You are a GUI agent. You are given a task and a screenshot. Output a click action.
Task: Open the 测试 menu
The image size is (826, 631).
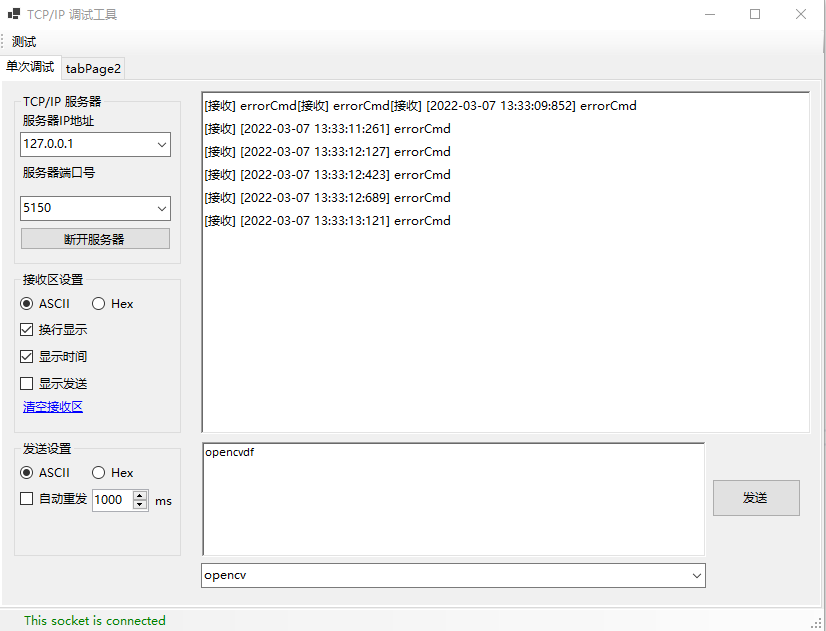24,42
